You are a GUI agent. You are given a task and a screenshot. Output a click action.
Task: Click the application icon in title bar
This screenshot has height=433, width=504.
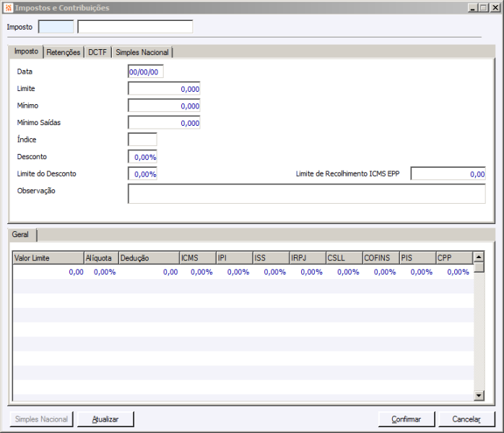coord(9,8)
